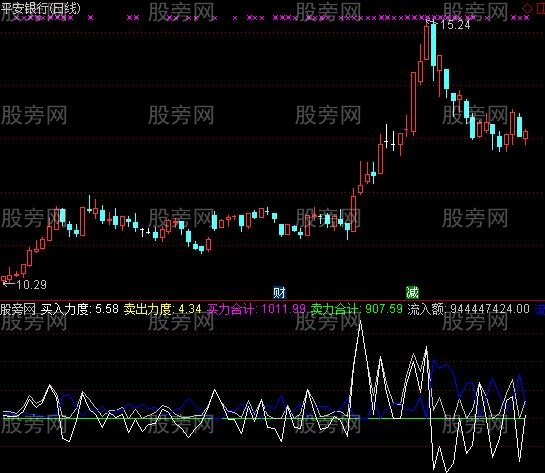The height and width of the screenshot is (473, 545).
Task: Click the 10.29 low price label
Action: point(31,285)
